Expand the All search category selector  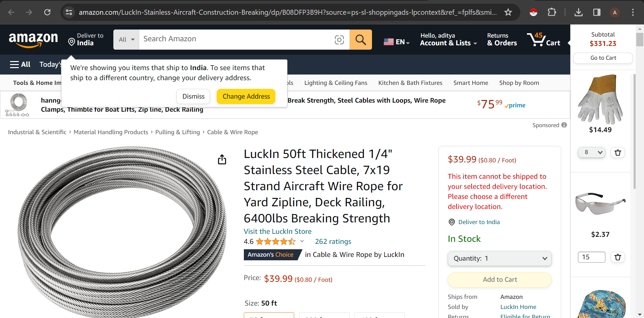[x=126, y=39]
